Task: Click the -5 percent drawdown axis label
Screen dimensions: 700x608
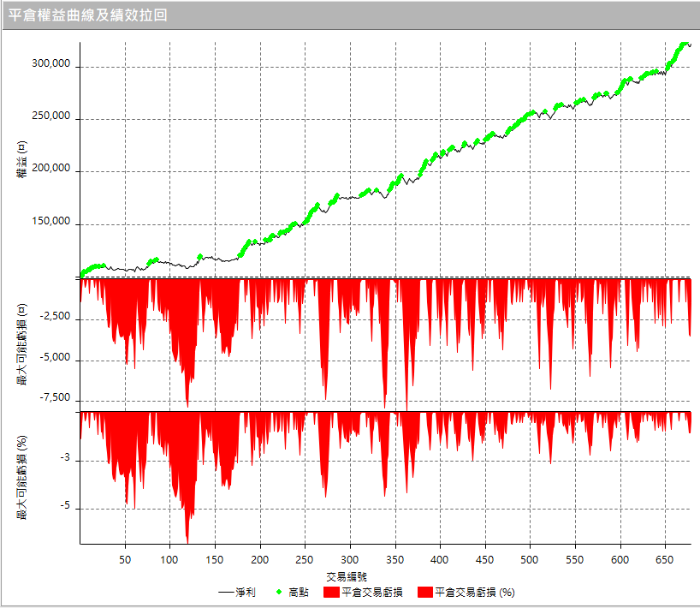Action: 65,505
